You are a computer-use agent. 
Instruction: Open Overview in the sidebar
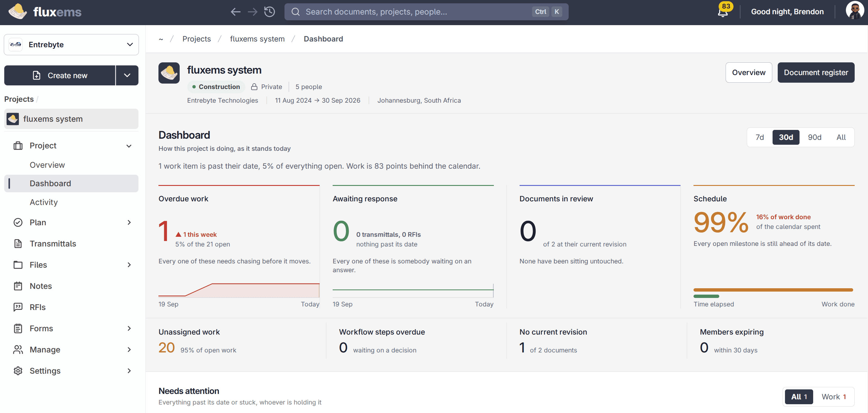coord(71,165)
